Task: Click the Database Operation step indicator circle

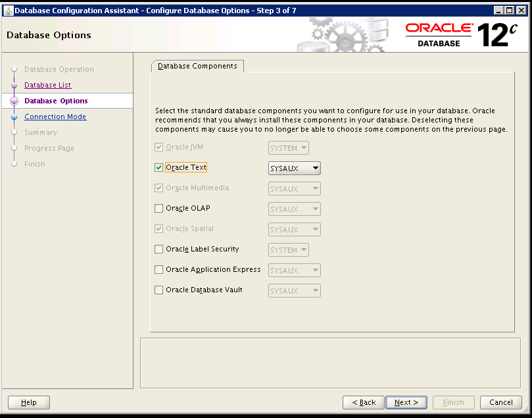Action: click(x=14, y=68)
